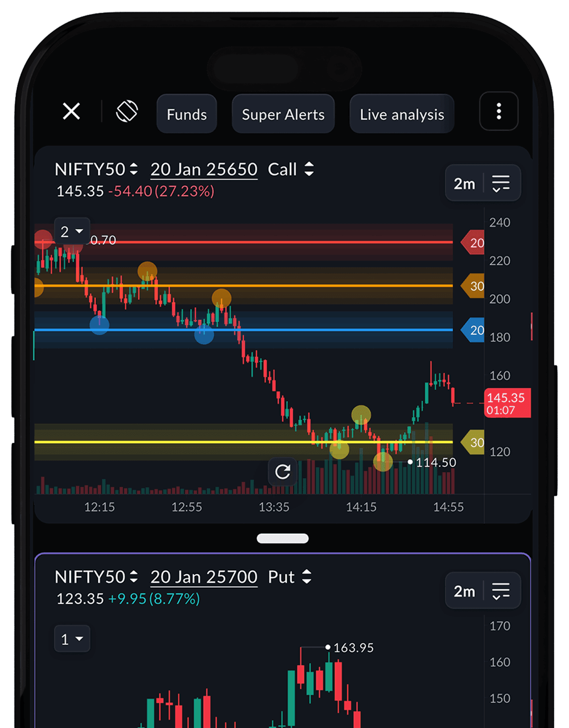The height and width of the screenshot is (728, 569).
Task: Open Super Alerts
Action: pos(283,114)
